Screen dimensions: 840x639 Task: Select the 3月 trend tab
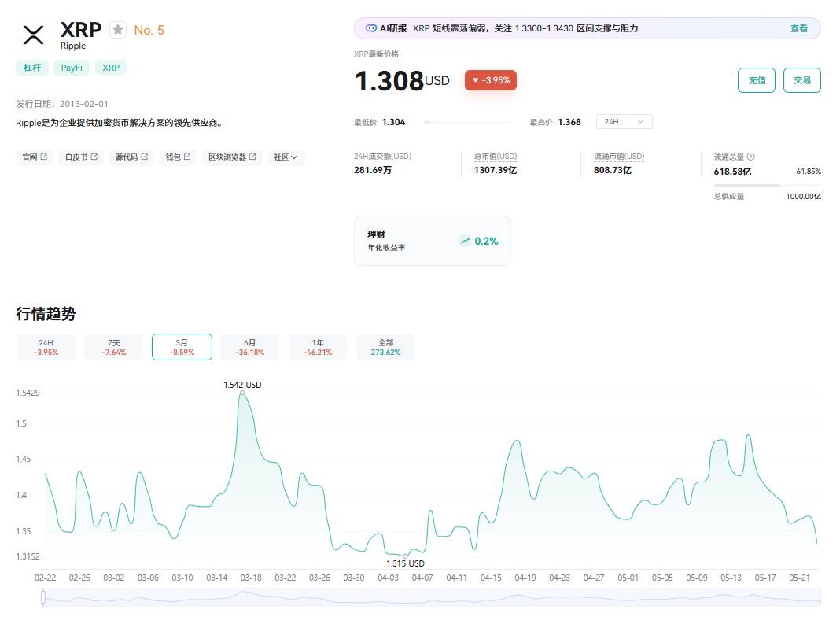[182, 347]
